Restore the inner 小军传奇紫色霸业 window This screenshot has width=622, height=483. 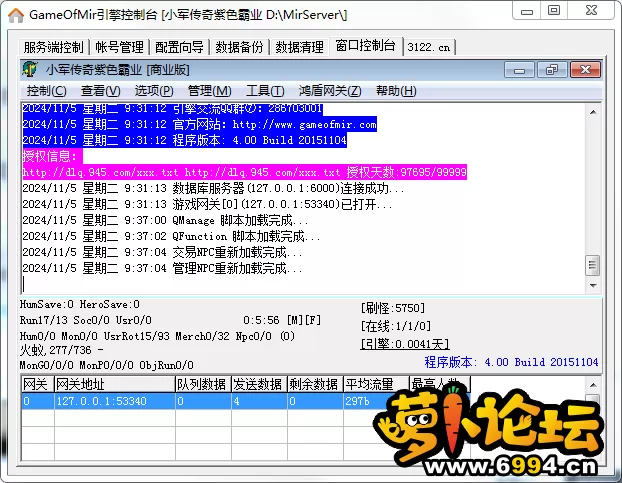[x=552, y=70]
